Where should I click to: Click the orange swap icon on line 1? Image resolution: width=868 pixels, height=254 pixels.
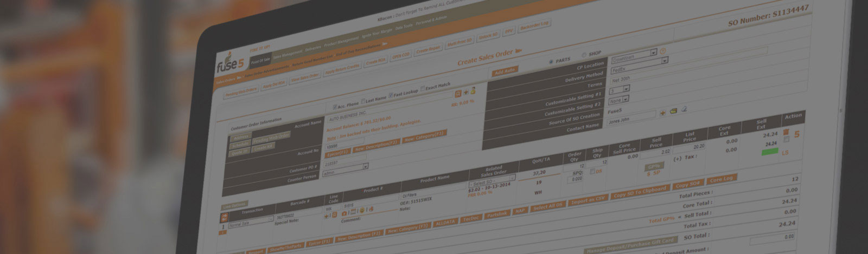(x=224, y=217)
